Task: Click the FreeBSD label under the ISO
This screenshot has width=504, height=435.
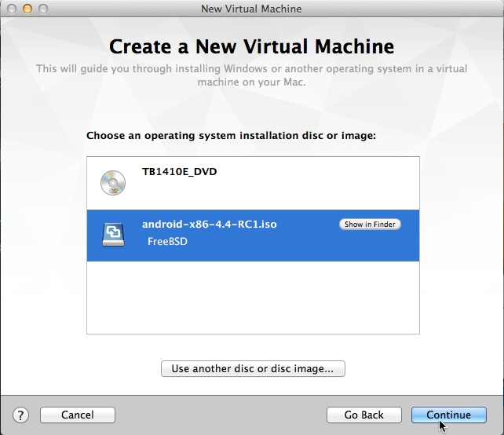Action: [167, 242]
